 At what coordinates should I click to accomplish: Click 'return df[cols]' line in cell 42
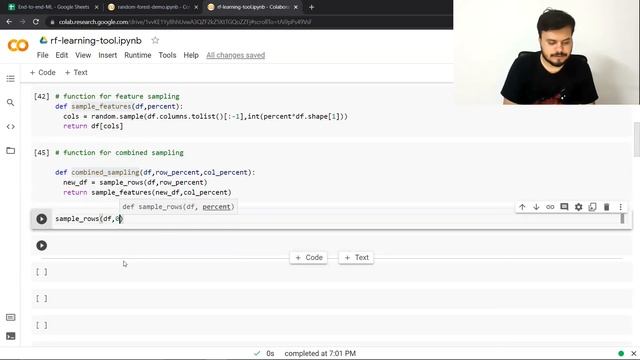pyautogui.click(x=93, y=126)
